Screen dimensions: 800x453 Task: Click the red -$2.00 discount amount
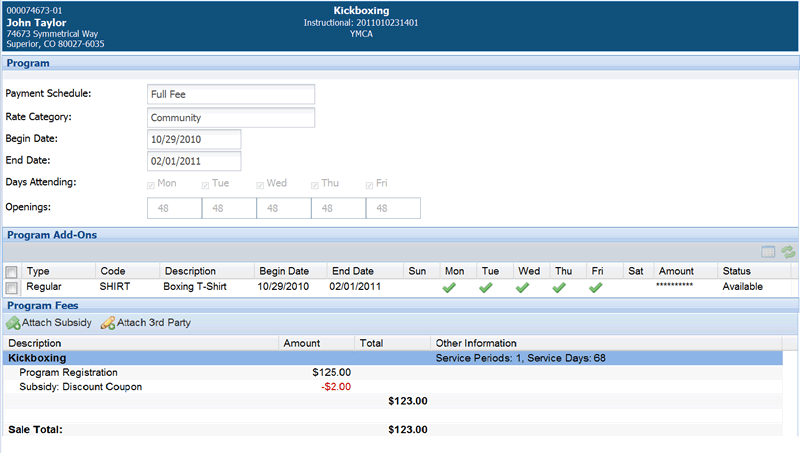336,387
